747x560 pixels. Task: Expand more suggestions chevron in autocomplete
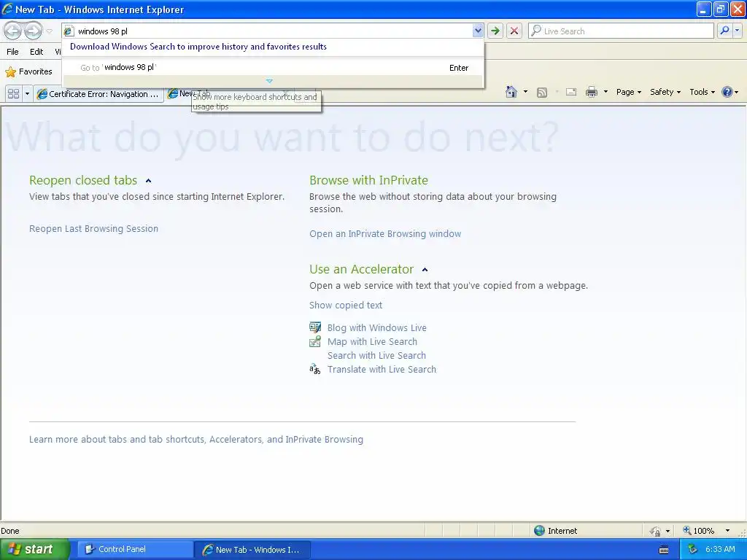coord(269,82)
